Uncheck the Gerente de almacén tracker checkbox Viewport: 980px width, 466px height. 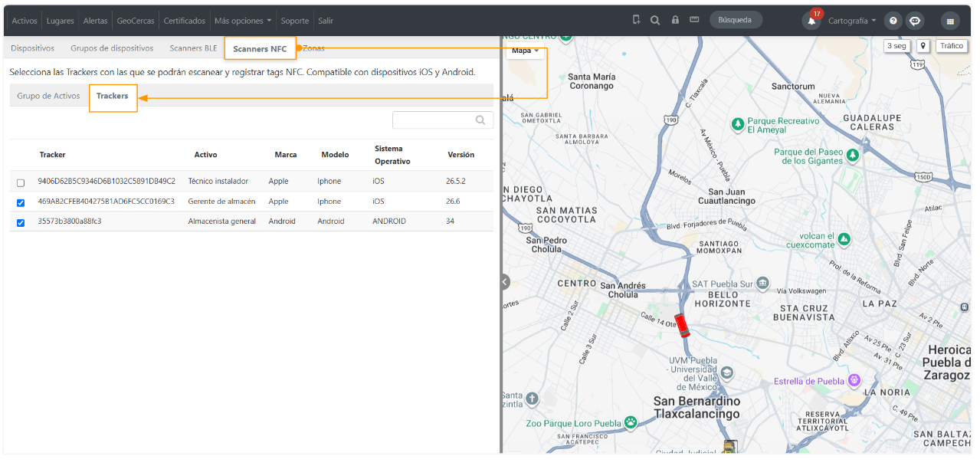coord(21,202)
